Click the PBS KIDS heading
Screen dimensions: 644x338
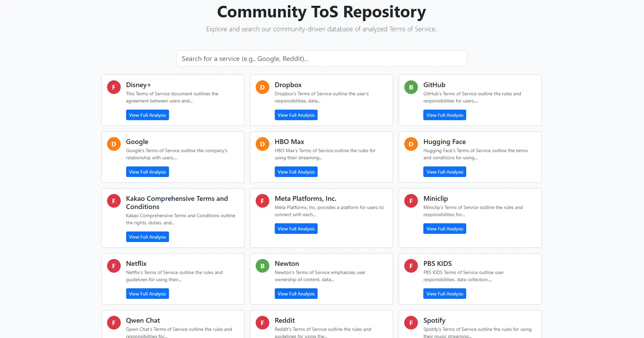tap(438, 263)
